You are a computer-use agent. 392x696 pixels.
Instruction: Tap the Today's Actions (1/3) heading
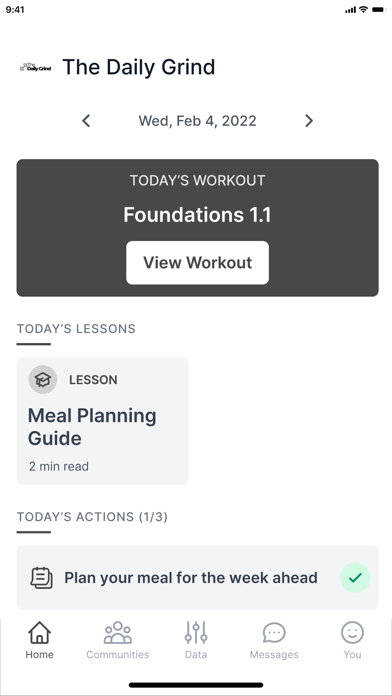click(x=92, y=517)
